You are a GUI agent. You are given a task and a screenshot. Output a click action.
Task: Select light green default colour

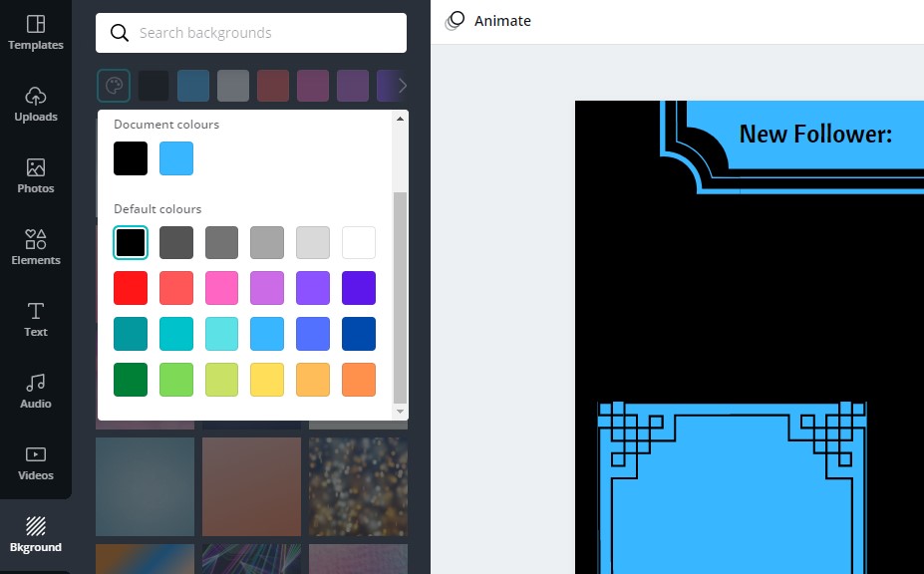(x=176, y=379)
